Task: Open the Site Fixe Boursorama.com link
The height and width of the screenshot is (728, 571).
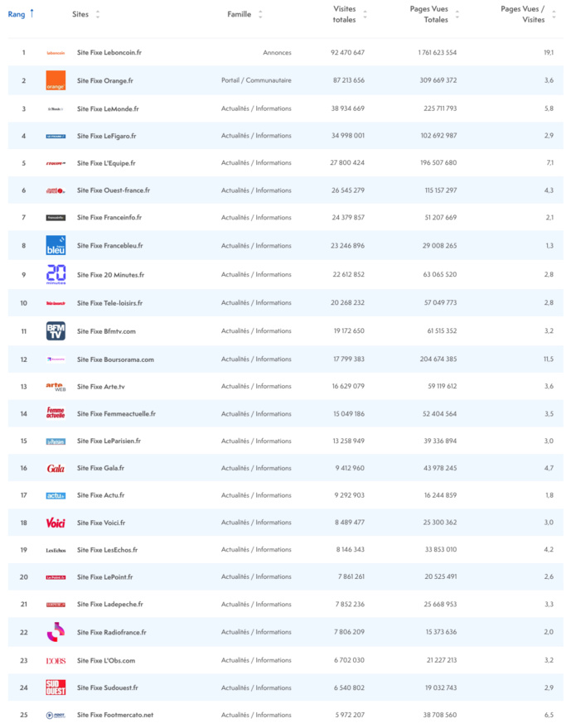Action: coord(115,359)
